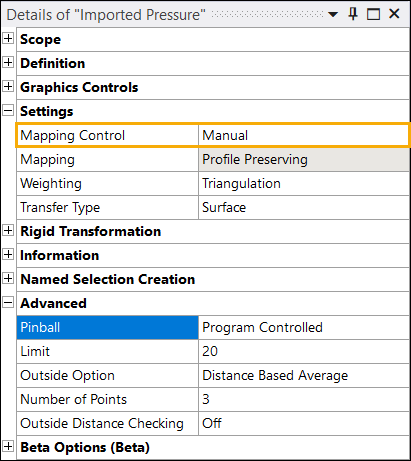Viewport: 411px width, 461px height.
Task: Collapse the Advanced section
Action: tap(8, 302)
